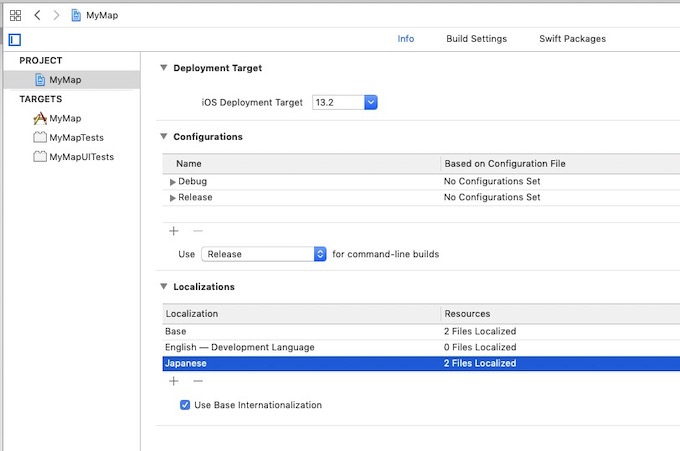Go back with the left chevron

pyautogui.click(x=37, y=15)
